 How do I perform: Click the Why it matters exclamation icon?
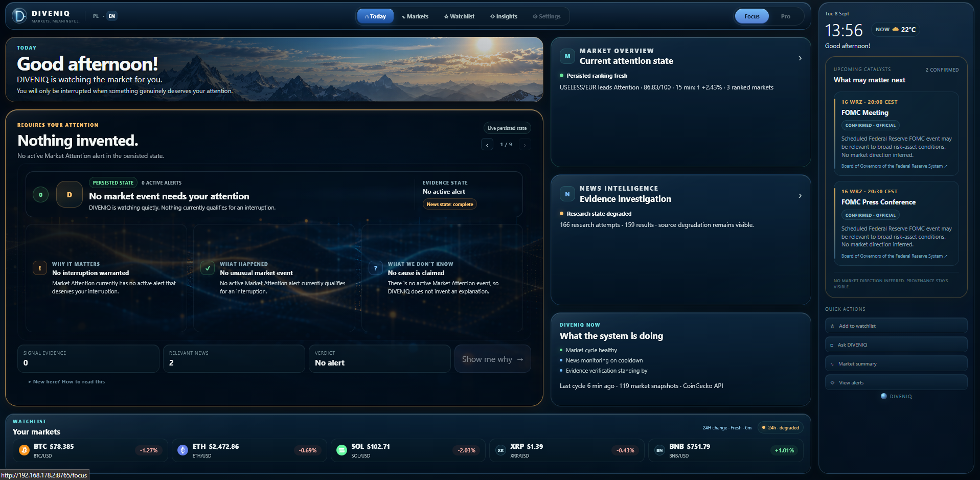[x=40, y=268]
